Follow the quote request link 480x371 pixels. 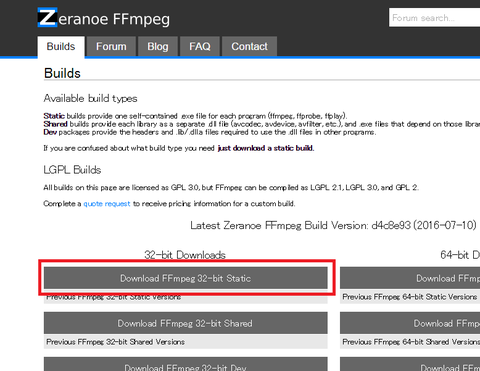pyautogui.click(x=107, y=204)
